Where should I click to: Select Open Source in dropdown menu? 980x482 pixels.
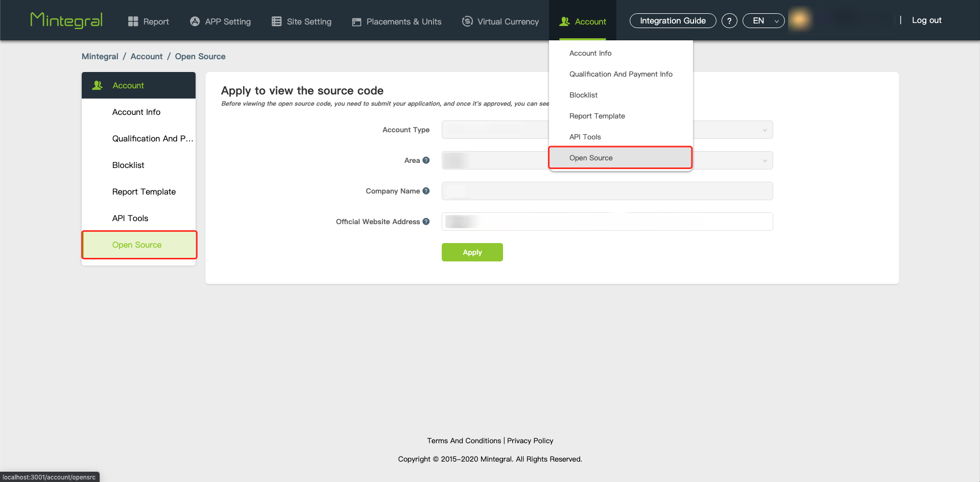(620, 158)
